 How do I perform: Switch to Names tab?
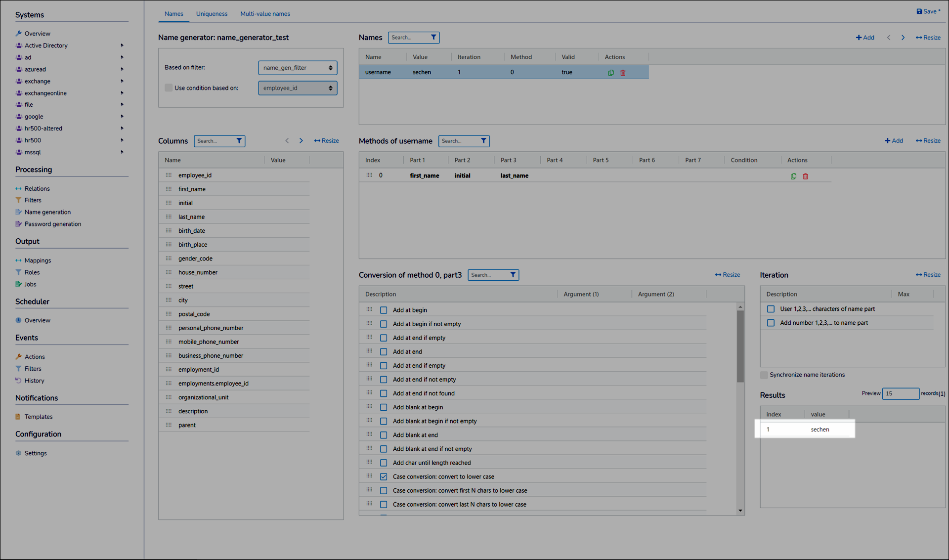pyautogui.click(x=174, y=14)
